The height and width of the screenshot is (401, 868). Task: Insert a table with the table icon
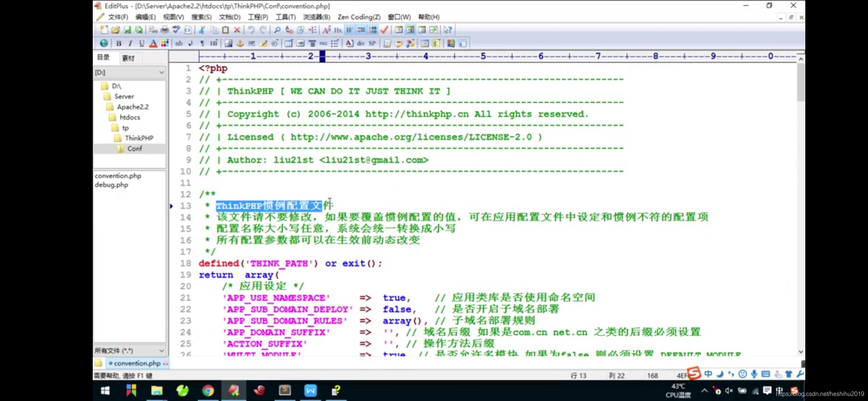click(x=289, y=43)
